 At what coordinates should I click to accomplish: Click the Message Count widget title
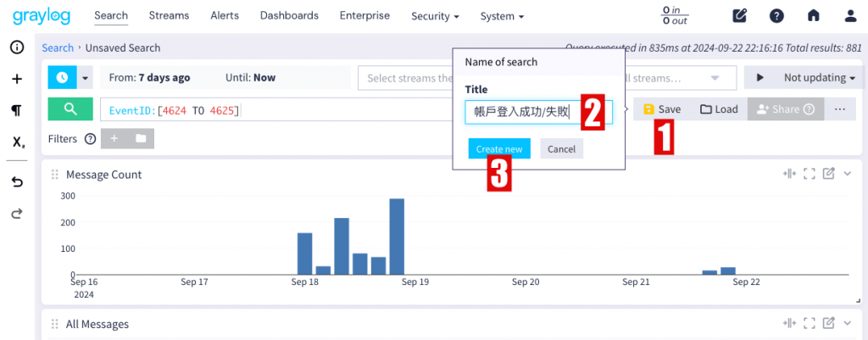(x=104, y=175)
